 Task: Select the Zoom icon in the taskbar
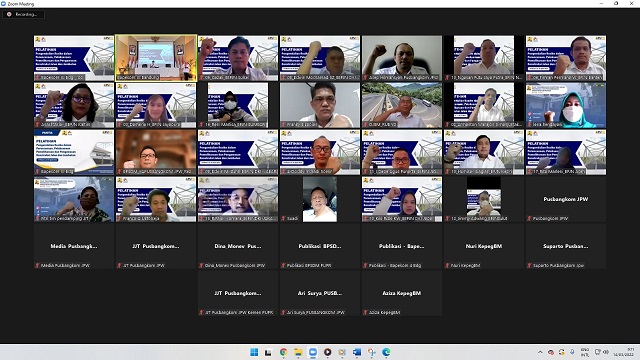click(x=313, y=352)
